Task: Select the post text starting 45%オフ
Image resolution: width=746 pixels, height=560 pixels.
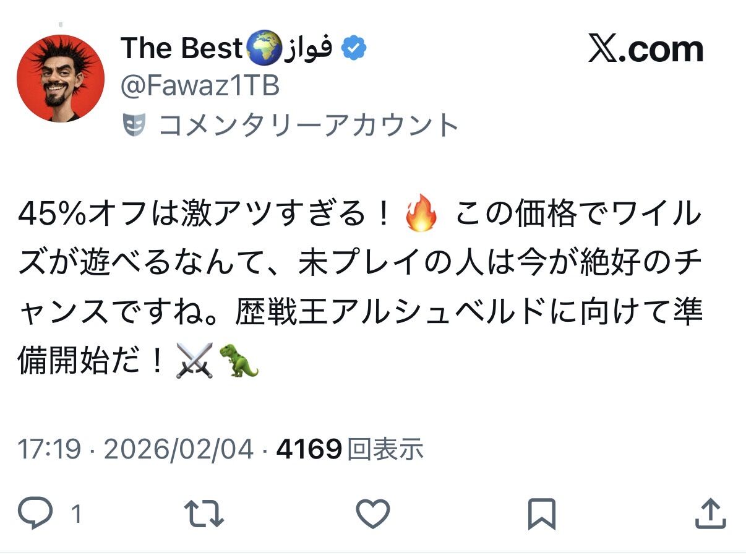Action: [x=360, y=288]
